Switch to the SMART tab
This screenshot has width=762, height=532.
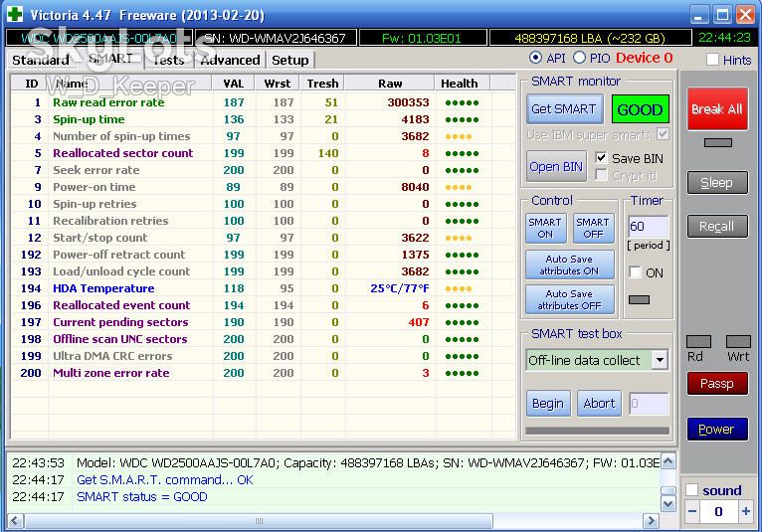110,59
